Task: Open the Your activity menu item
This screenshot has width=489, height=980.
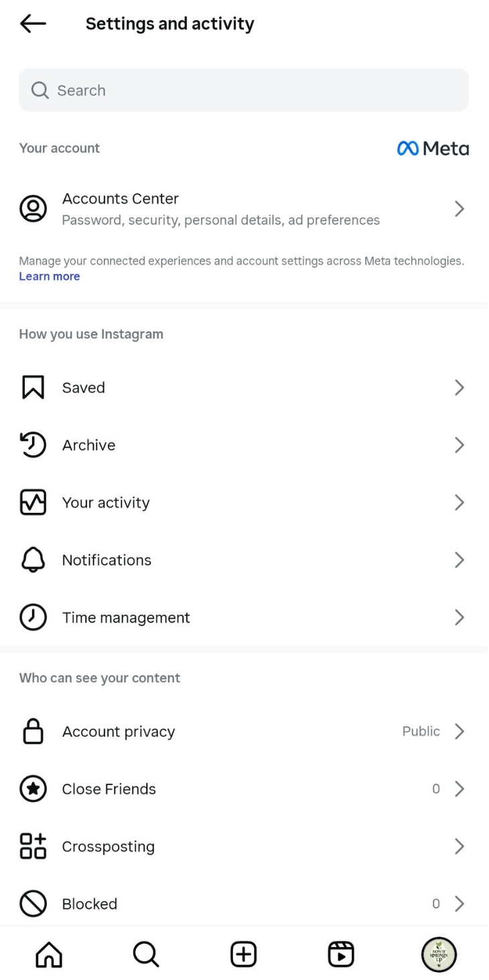Action: point(106,503)
